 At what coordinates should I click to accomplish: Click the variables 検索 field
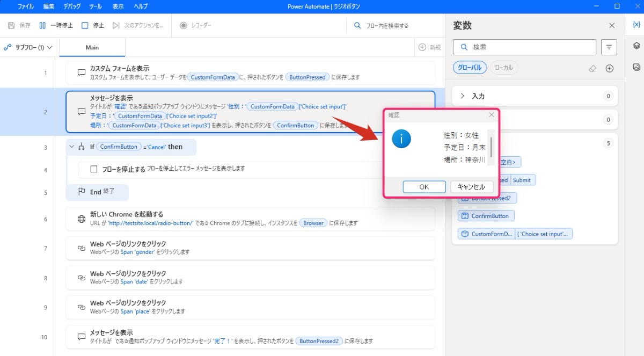pos(524,47)
